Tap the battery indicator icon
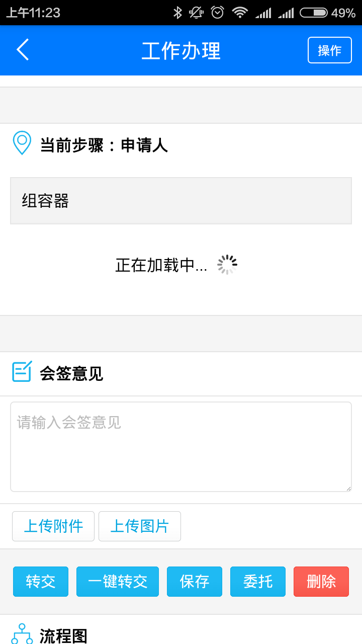The image size is (362, 644). [x=313, y=13]
